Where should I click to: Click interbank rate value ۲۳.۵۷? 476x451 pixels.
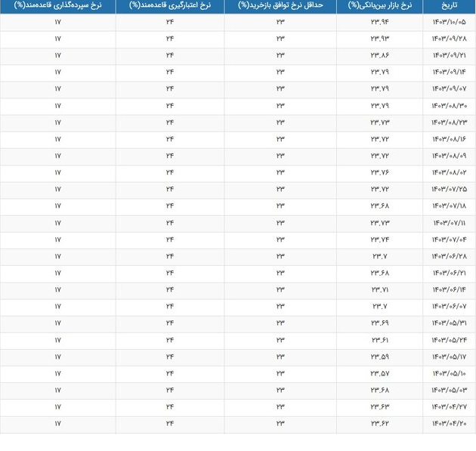[x=380, y=373]
